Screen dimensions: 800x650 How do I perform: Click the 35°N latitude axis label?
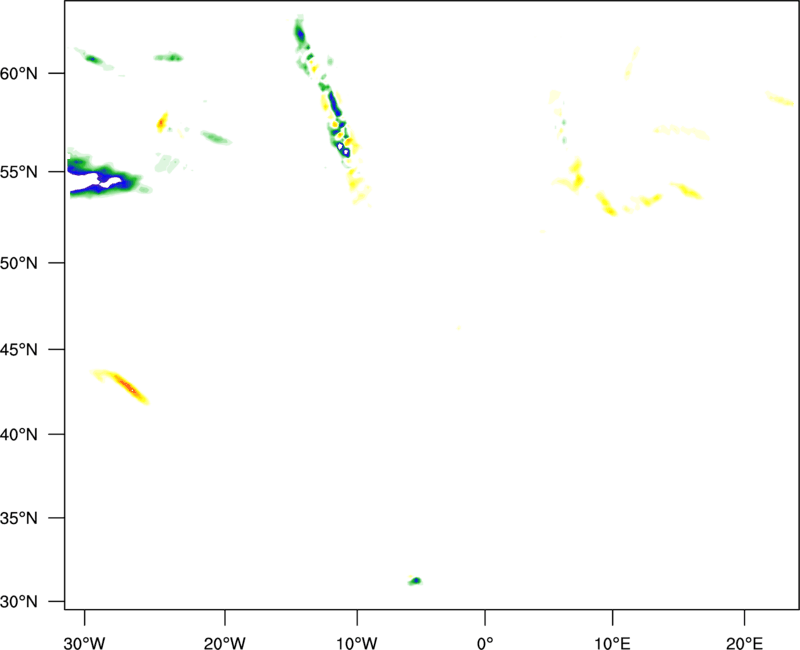[18, 518]
